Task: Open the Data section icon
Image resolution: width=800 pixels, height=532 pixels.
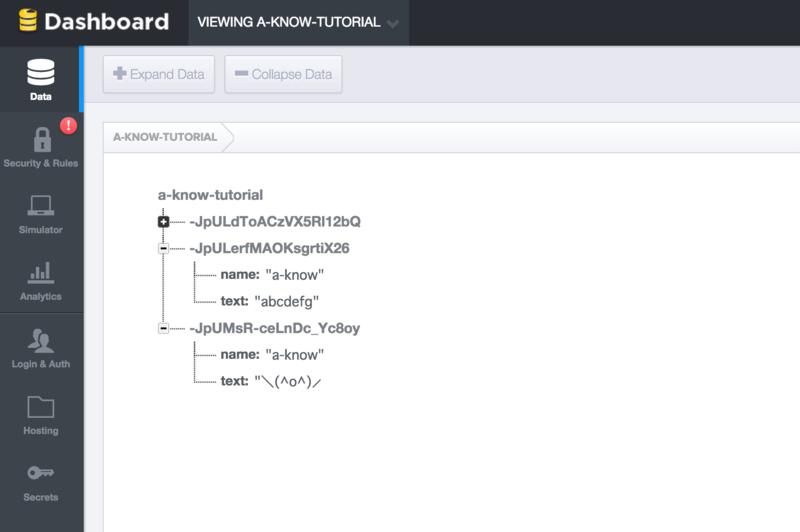Action: point(41,72)
